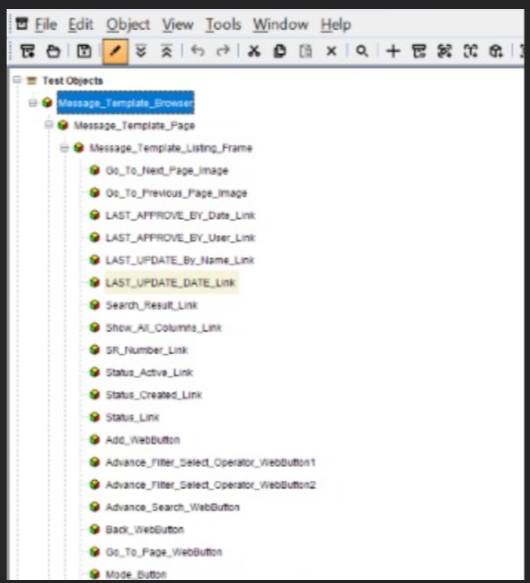Select Status_Created_Link object
This screenshot has width=530, height=583.
tap(154, 395)
